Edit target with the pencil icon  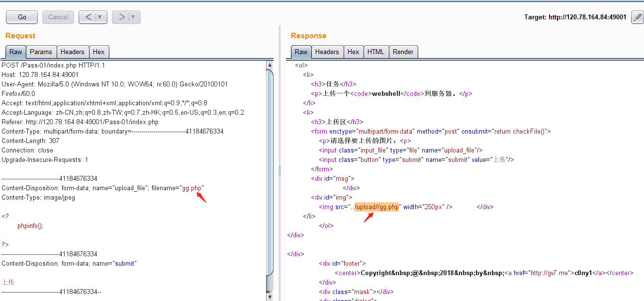[x=637, y=17]
